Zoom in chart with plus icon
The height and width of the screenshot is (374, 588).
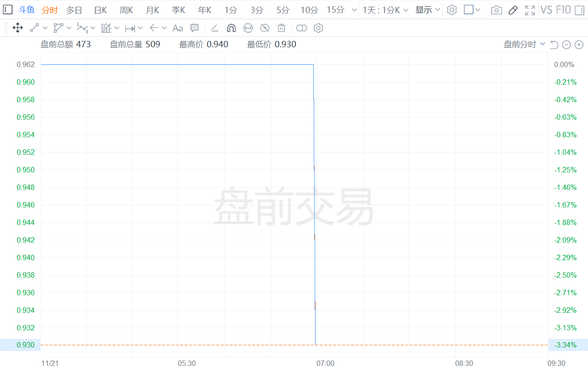click(579, 45)
